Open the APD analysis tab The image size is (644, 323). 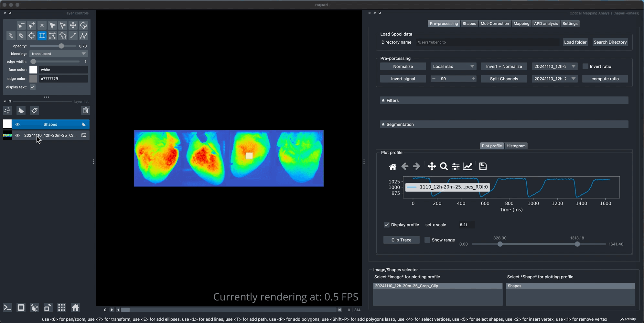coord(546,24)
